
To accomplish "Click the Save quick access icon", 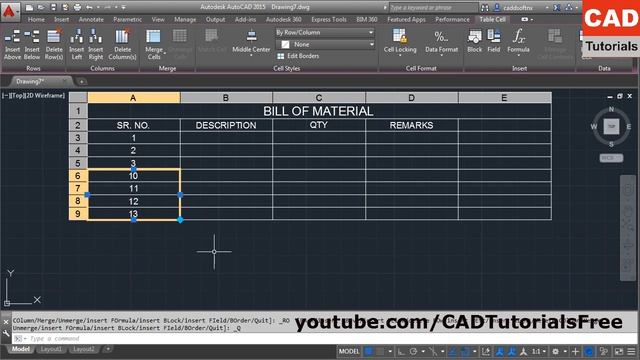I will click(53, 7).
